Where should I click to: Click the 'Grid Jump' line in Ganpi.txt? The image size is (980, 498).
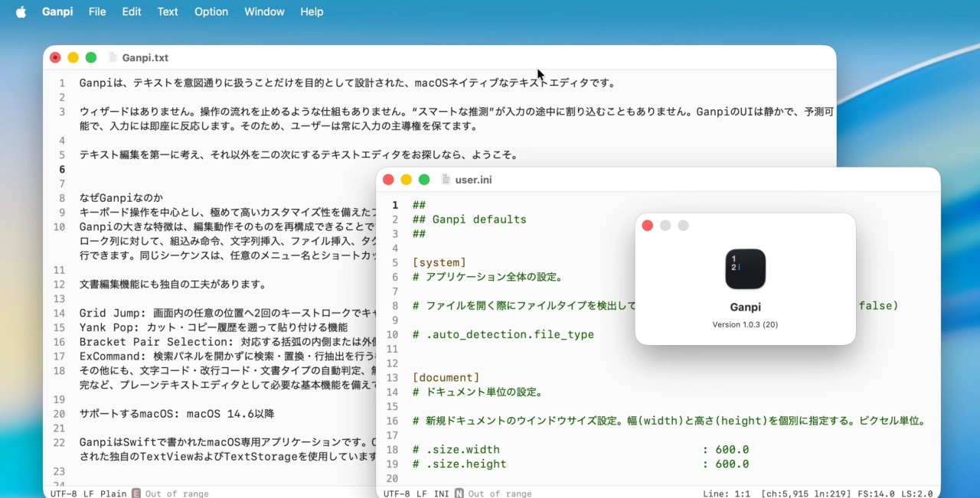(x=227, y=313)
